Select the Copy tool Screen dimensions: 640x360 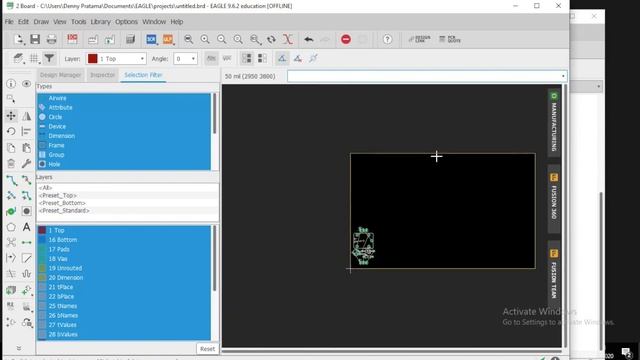(x=11, y=148)
